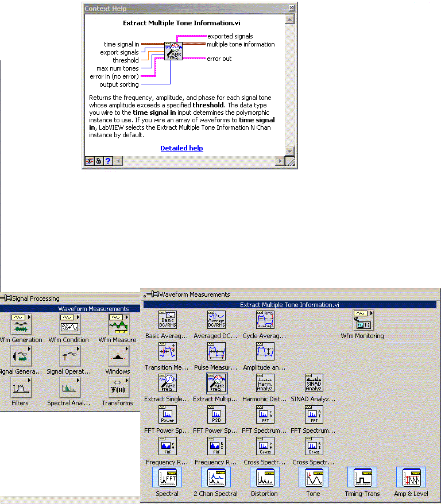Select the first FFT Spectrum VI icon
The height and width of the screenshot is (504, 441).
click(265, 414)
